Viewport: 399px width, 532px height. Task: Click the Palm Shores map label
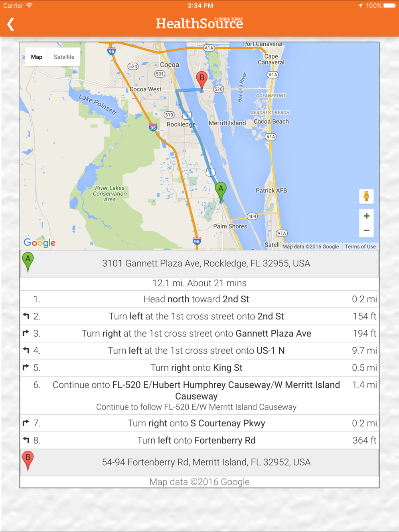tap(230, 227)
